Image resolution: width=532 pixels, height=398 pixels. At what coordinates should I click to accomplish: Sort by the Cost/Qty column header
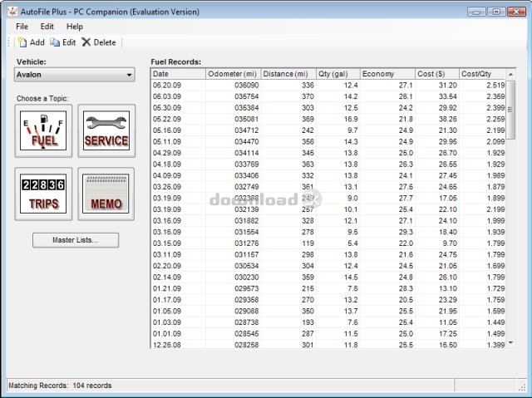pos(482,74)
